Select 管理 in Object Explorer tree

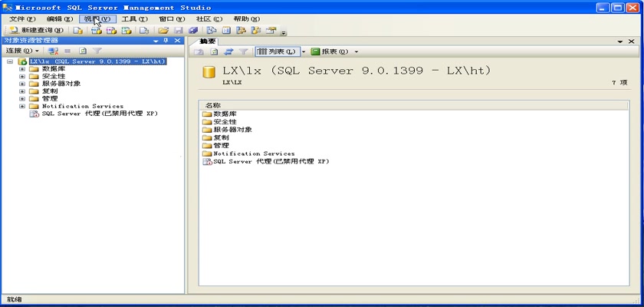(50, 99)
